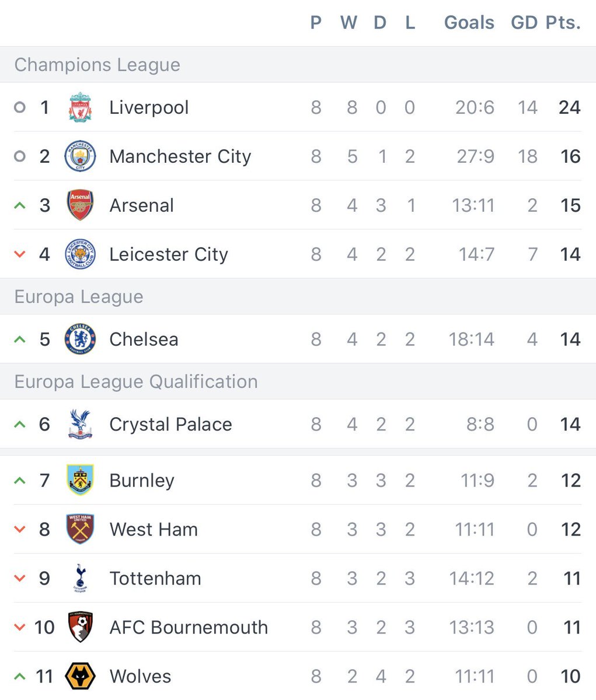Click the Manchester City club crest
This screenshot has height=700, width=596.
click(80, 156)
